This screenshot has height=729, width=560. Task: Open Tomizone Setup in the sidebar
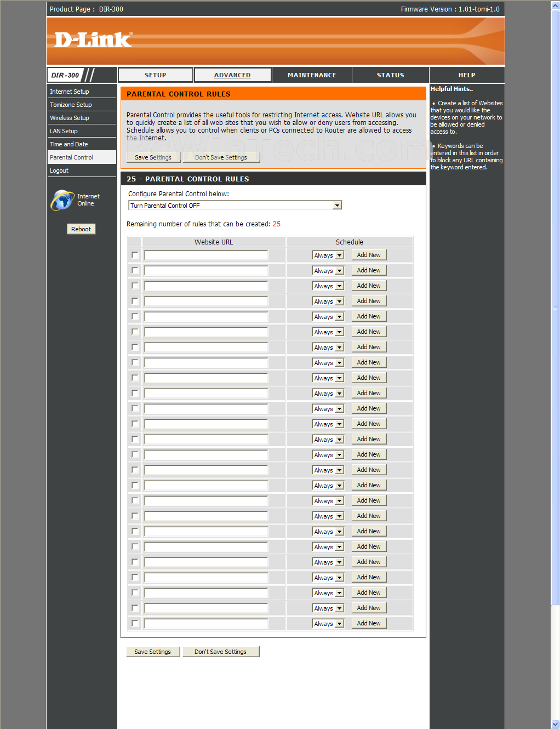pyautogui.click(x=82, y=105)
